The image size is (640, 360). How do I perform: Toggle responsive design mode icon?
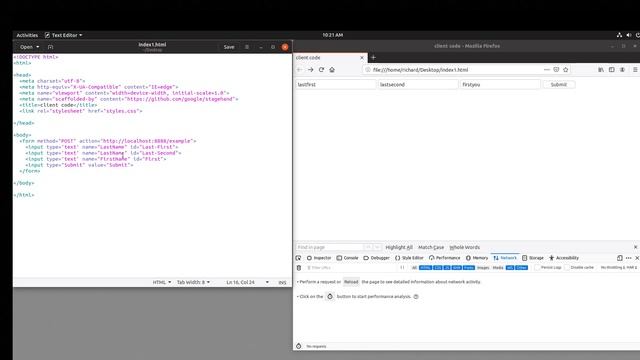(x=620, y=258)
